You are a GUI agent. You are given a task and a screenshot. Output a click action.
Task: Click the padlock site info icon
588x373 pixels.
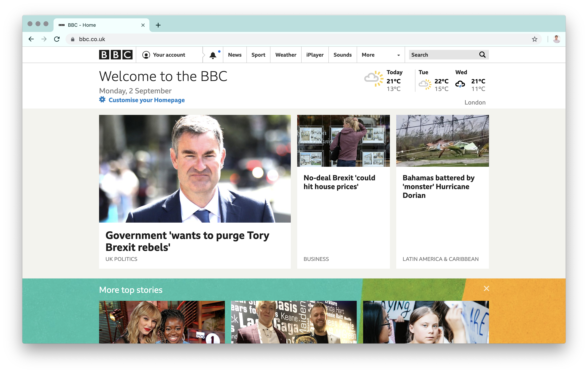tap(73, 39)
